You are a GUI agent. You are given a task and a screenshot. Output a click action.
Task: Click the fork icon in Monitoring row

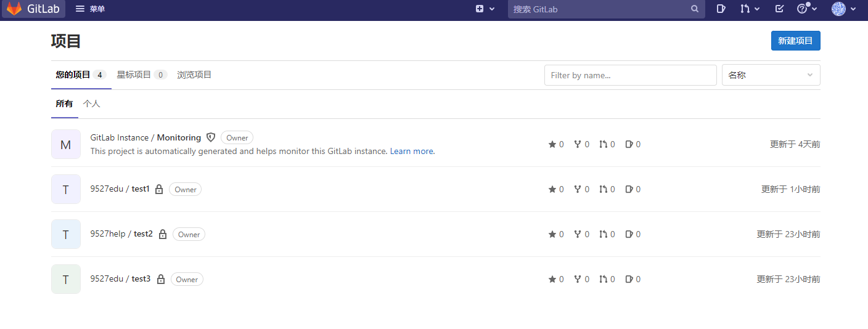point(578,144)
